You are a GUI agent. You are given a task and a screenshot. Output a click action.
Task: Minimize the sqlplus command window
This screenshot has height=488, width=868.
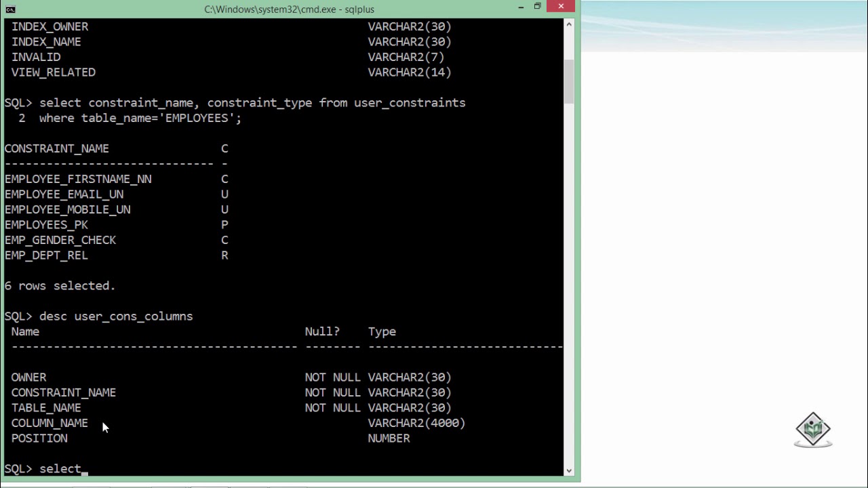point(521,7)
